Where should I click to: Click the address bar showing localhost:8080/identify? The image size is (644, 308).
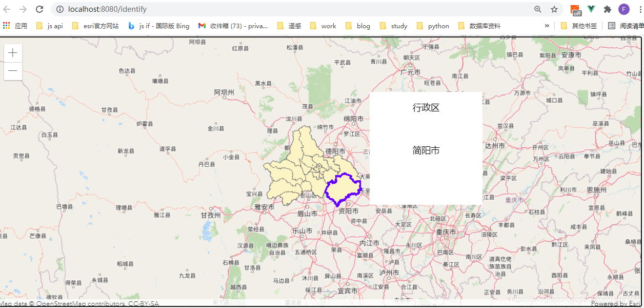(x=154, y=9)
